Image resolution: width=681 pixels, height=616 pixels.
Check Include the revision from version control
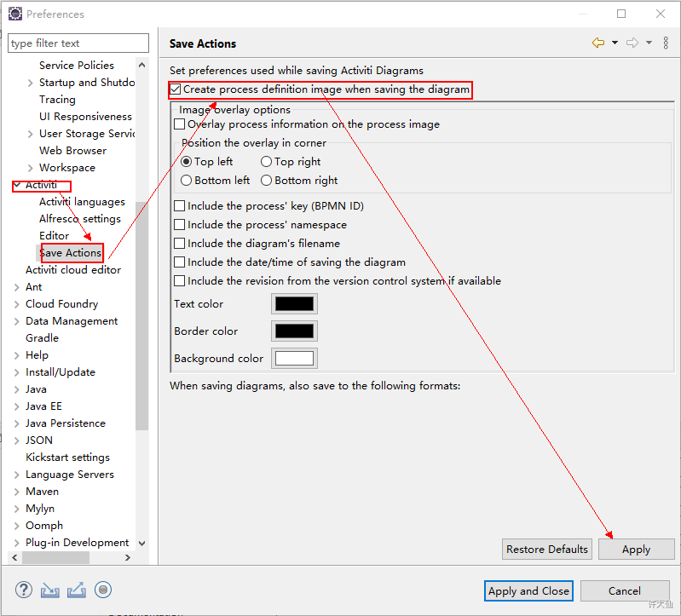179,281
